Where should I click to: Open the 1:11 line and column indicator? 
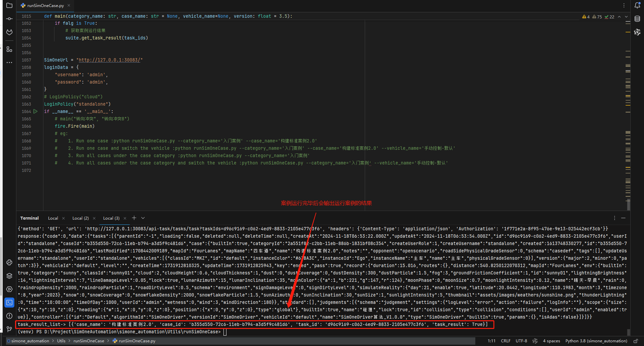[492, 341]
